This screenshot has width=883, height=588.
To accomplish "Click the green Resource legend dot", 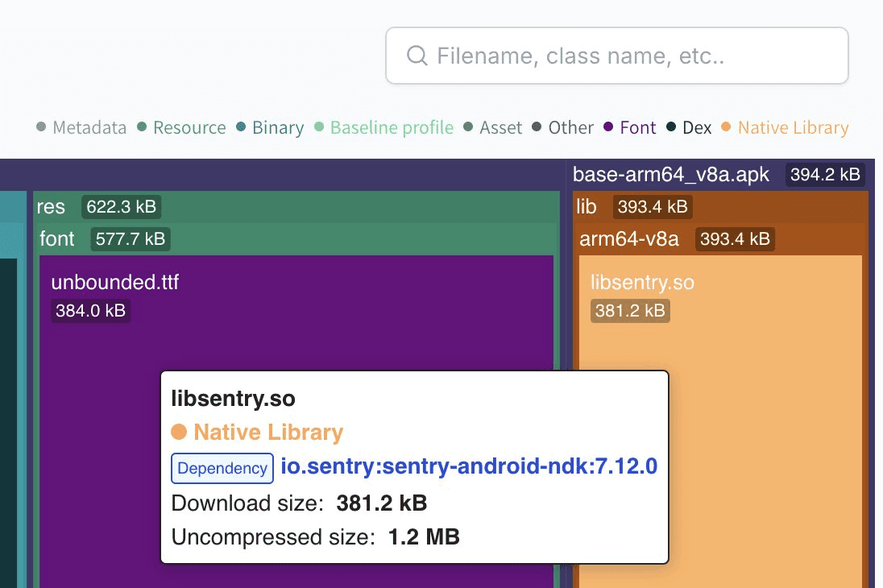I will tap(142, 127).
